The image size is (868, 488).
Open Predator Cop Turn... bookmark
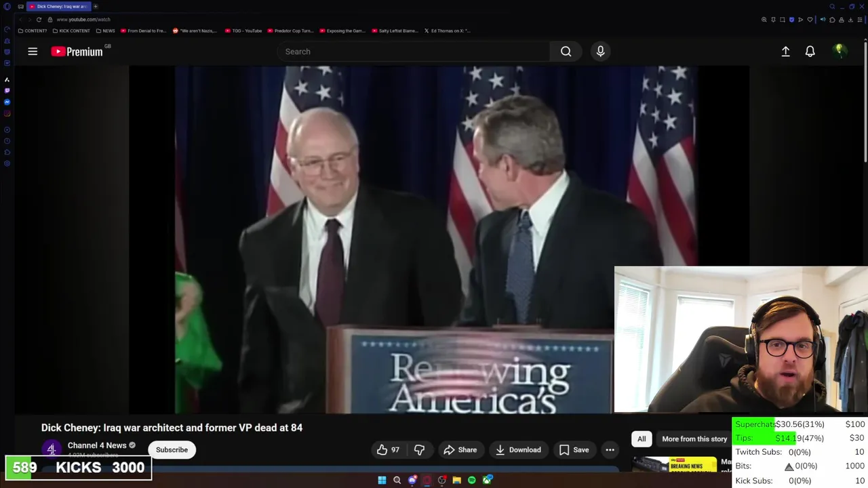[290, 30]
